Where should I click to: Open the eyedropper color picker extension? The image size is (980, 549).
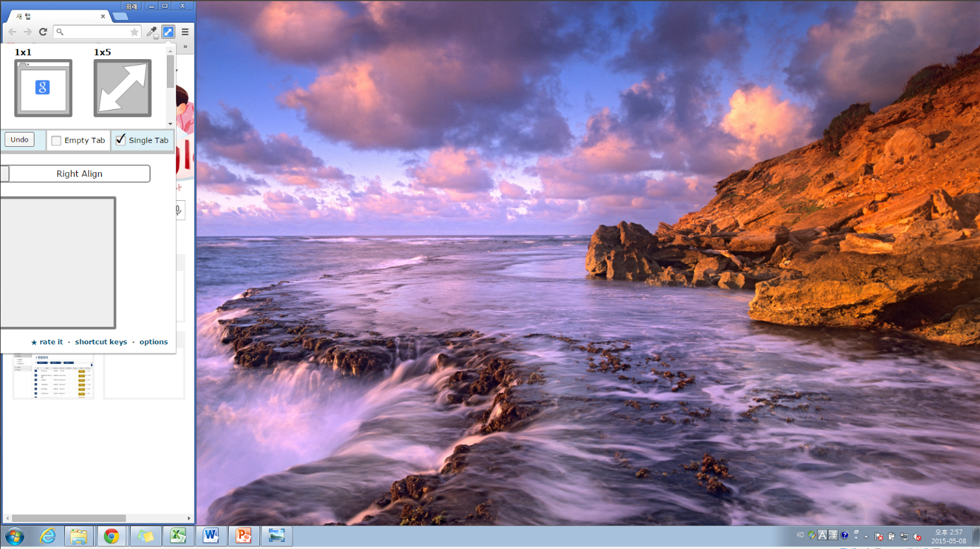(152, 32)
